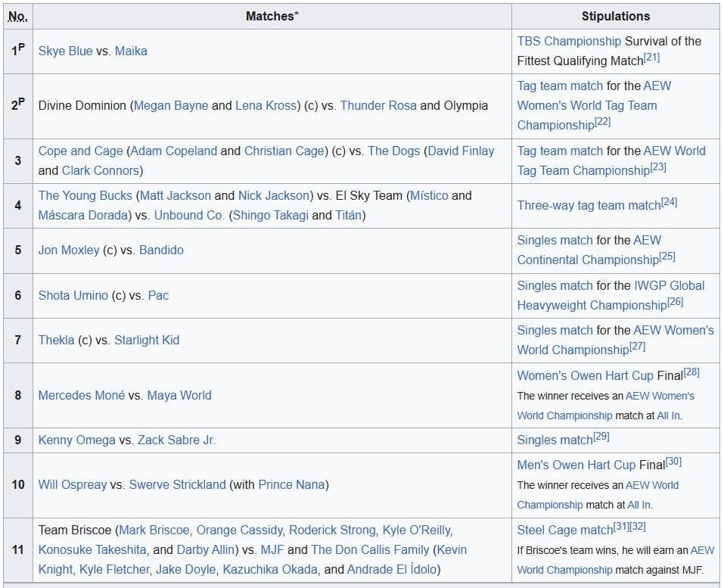Follow the Maya World link

pyautogui.click(x=179, y=396)
